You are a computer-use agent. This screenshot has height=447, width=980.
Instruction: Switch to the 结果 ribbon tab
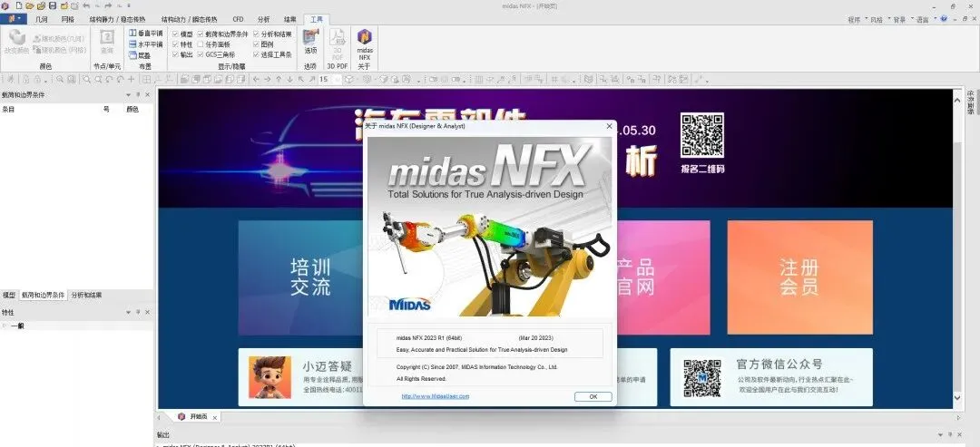click(x=290, y=19)
